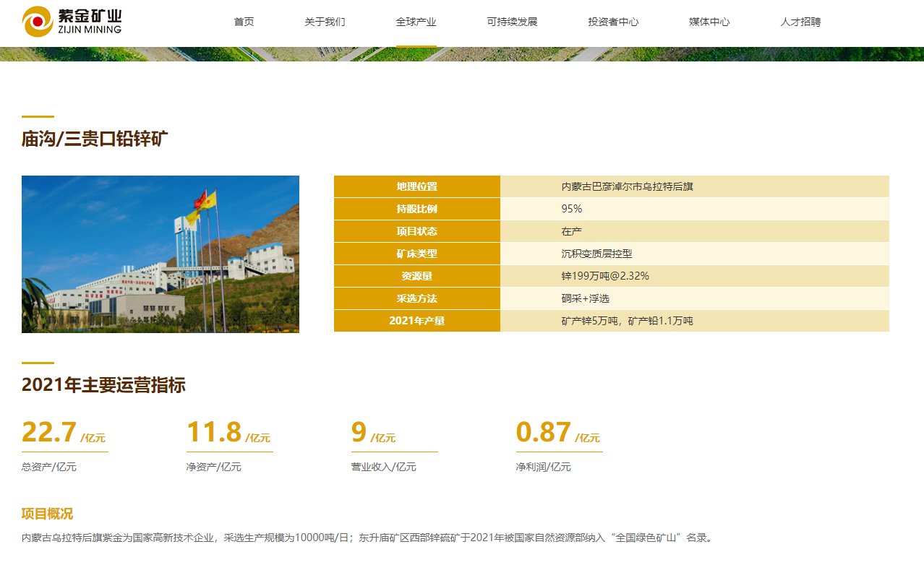Navigate to 媒体中心
The height and width of the screenshot is (565, 924).
point(709,22)
